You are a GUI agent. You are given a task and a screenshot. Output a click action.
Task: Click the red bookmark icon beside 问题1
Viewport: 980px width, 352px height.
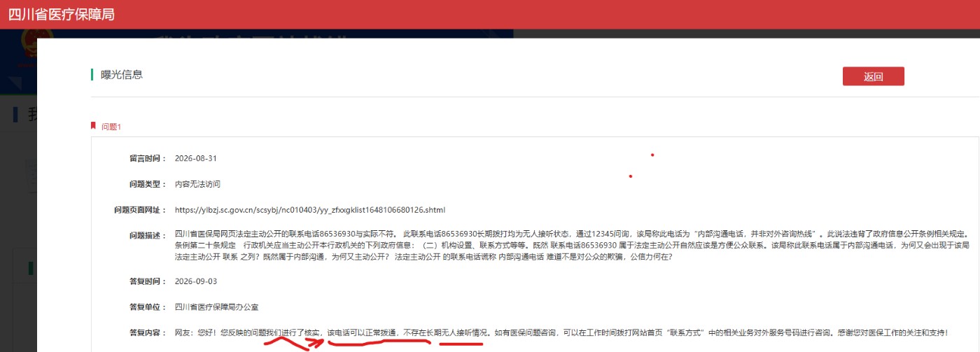pyautogui.click(x=93, y=126)
